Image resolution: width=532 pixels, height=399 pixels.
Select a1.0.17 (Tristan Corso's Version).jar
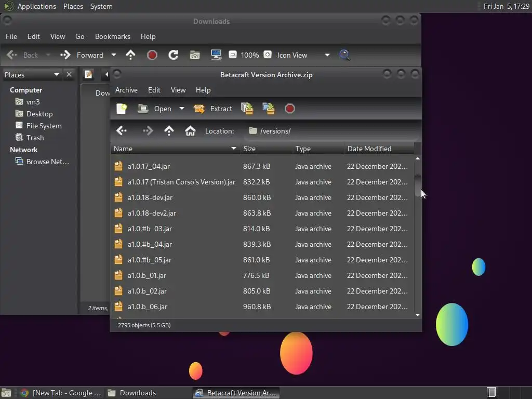point(262,182)
